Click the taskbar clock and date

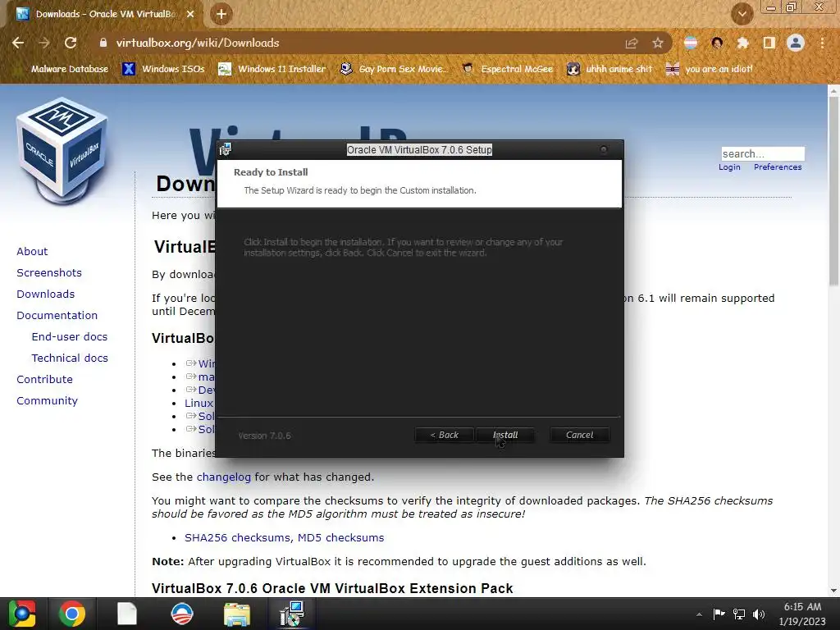point(802,614)
